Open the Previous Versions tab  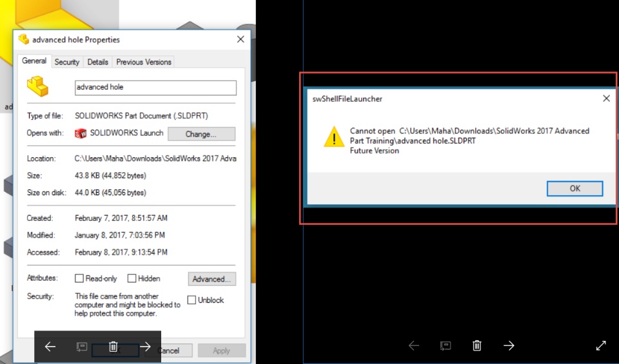coord(144,62)
